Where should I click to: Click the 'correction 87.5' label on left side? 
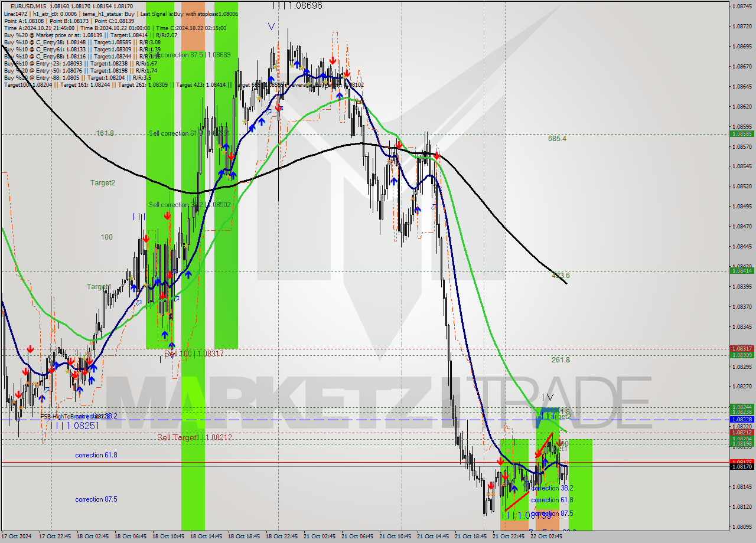coord(96,499)
